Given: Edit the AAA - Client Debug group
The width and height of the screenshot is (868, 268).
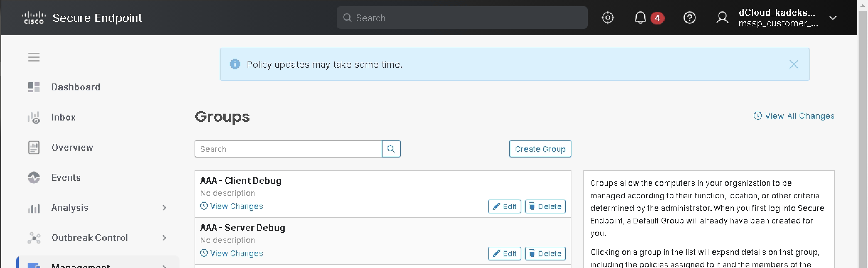Looking at the screenshot, I should [504, 206].
